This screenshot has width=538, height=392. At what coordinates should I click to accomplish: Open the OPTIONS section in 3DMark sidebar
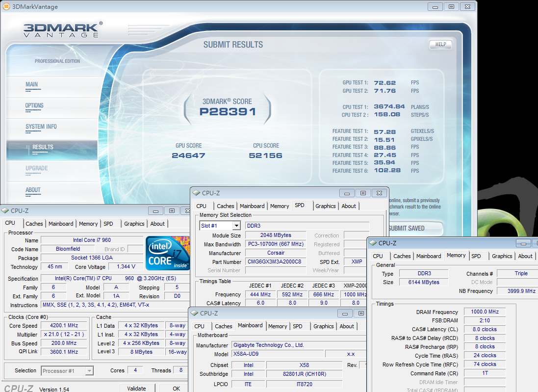[34, 105]
